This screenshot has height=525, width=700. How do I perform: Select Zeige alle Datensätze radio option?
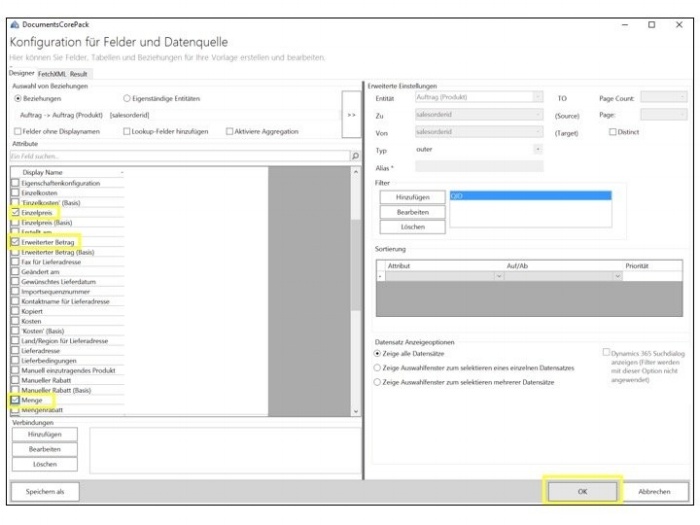click(x=377, y=354)
